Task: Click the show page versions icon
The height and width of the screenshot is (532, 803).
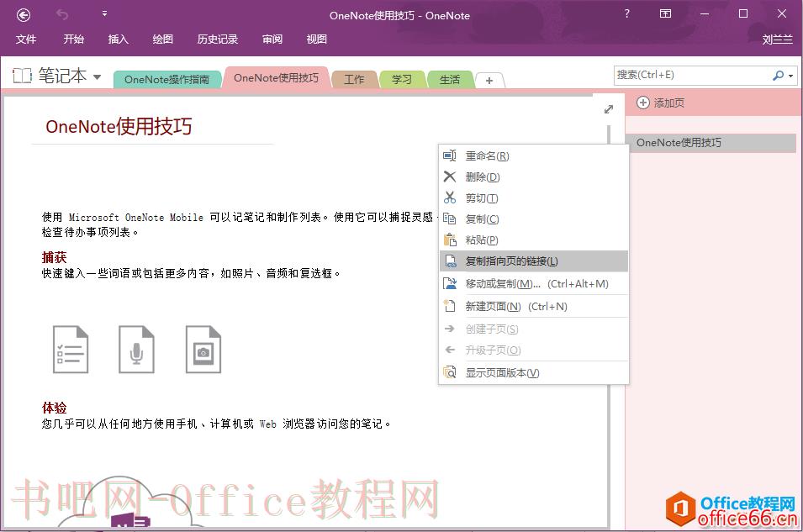Action: [450, 372]
